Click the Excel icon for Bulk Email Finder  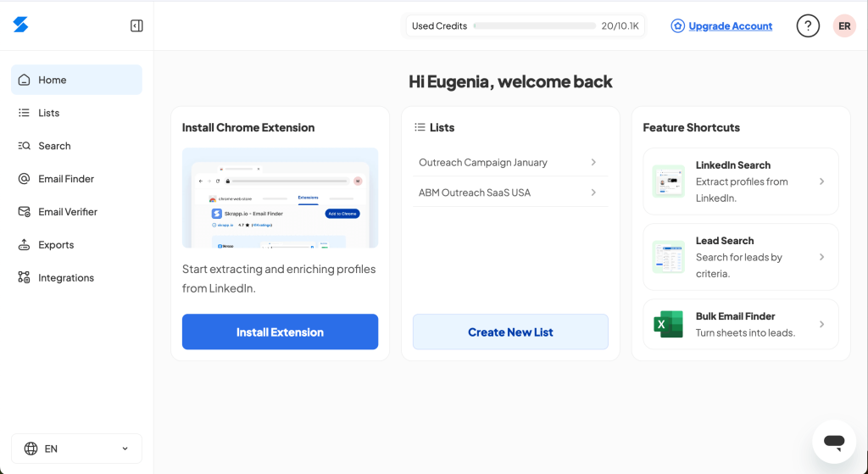coord(668,324)
